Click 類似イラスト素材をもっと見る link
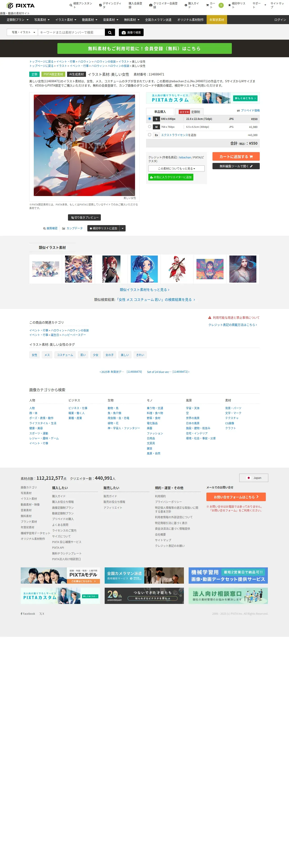The image size is (289, 868). 144,289
